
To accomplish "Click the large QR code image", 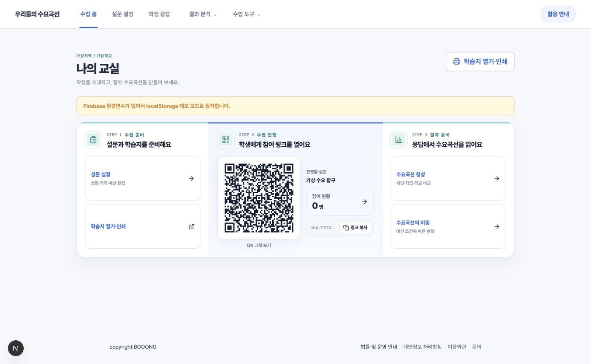I will tap(259, 198).
